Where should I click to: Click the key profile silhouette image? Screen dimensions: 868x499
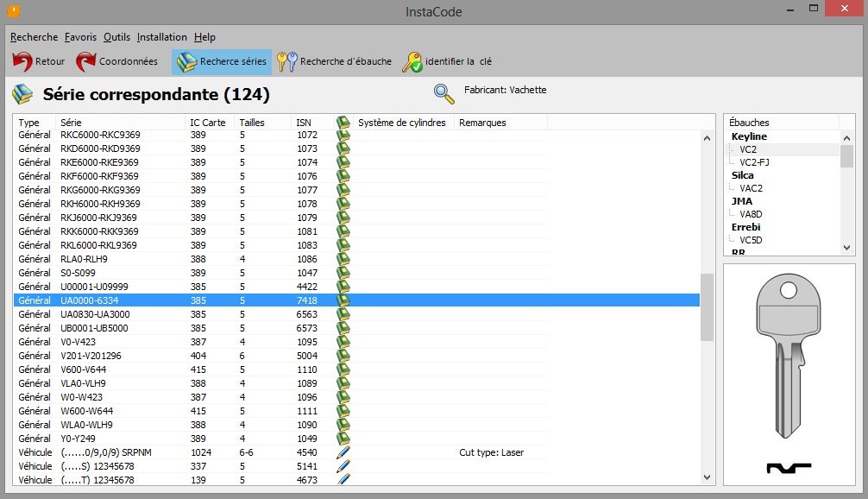(789, 468)
